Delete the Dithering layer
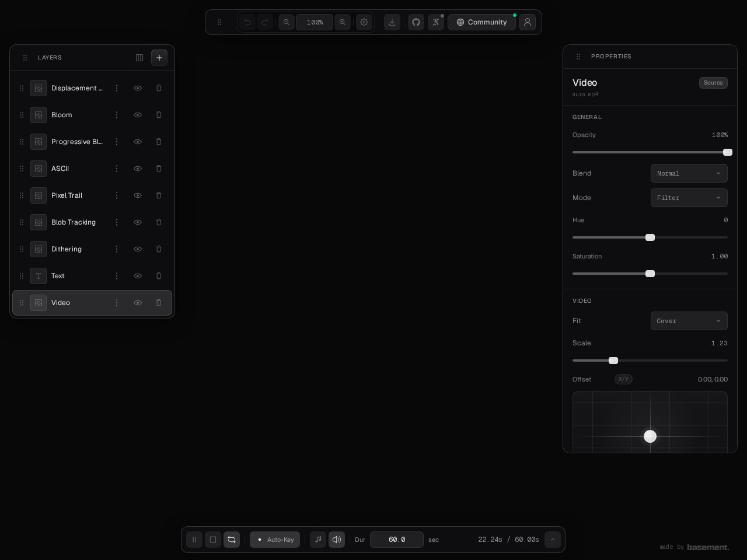The height and width of the screenshot is (560, 747). [x=159, y=249]
